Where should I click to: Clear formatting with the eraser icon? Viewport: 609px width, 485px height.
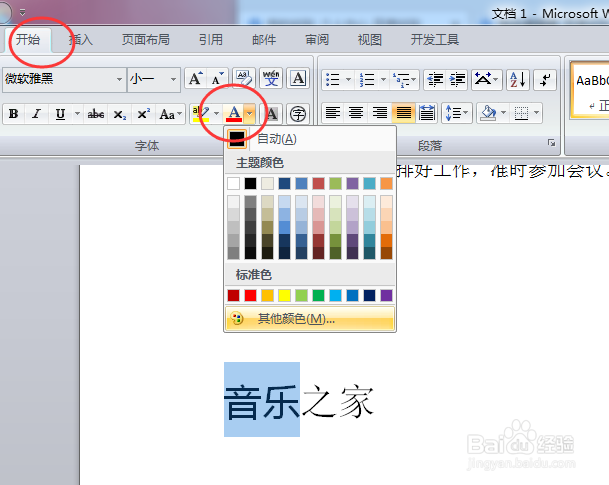[244, 79]
